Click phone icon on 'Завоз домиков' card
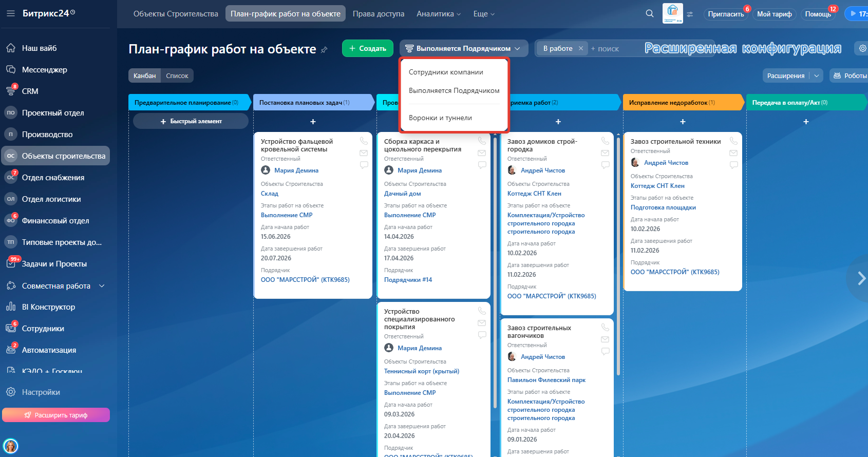Viewport: 868px width, 457px height. tap(605, 141)
